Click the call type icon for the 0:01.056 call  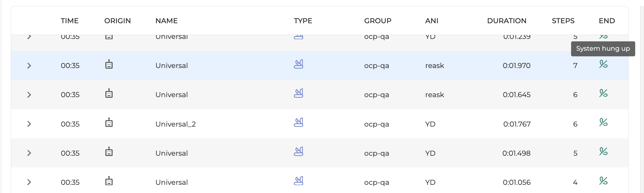[x=298, y=181]
